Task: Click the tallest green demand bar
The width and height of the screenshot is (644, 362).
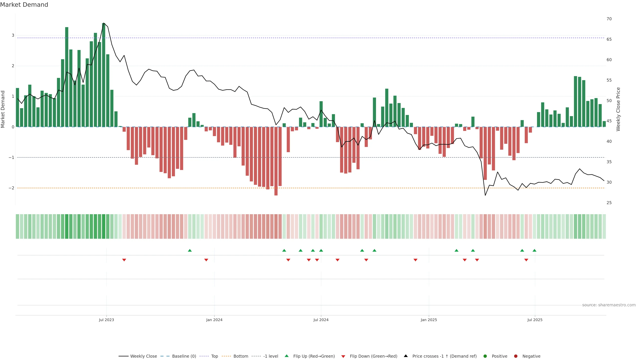Action: tap(104, 75)
